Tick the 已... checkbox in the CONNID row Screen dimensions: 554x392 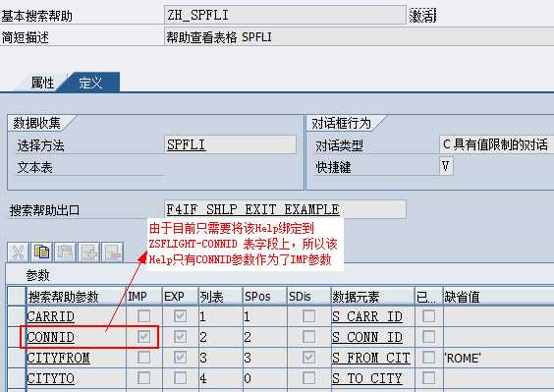428,337
